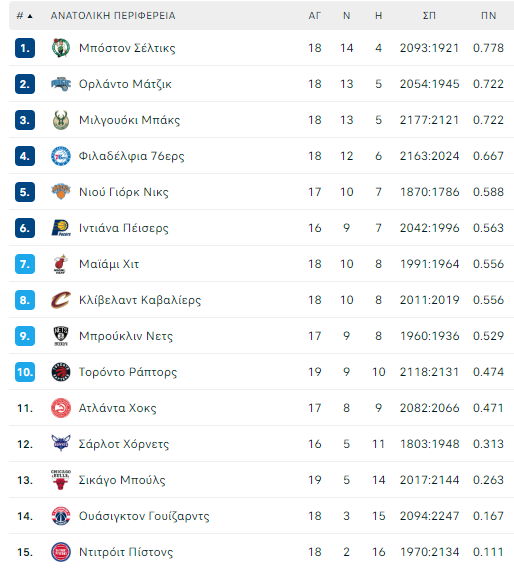This screenshot has height=569, width=514.
Task: Click the Orlando Magic team logo
Action: click(x=61, y=84)
